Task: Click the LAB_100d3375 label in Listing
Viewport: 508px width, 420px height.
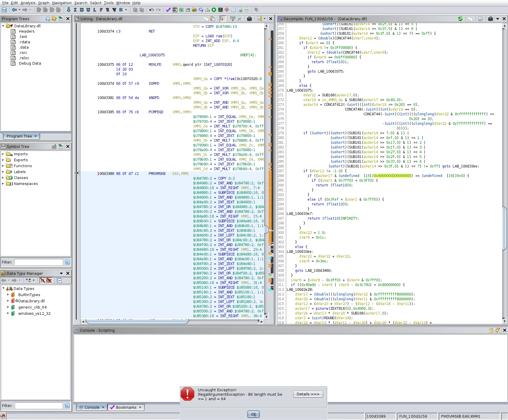Action: click(152, 55)
